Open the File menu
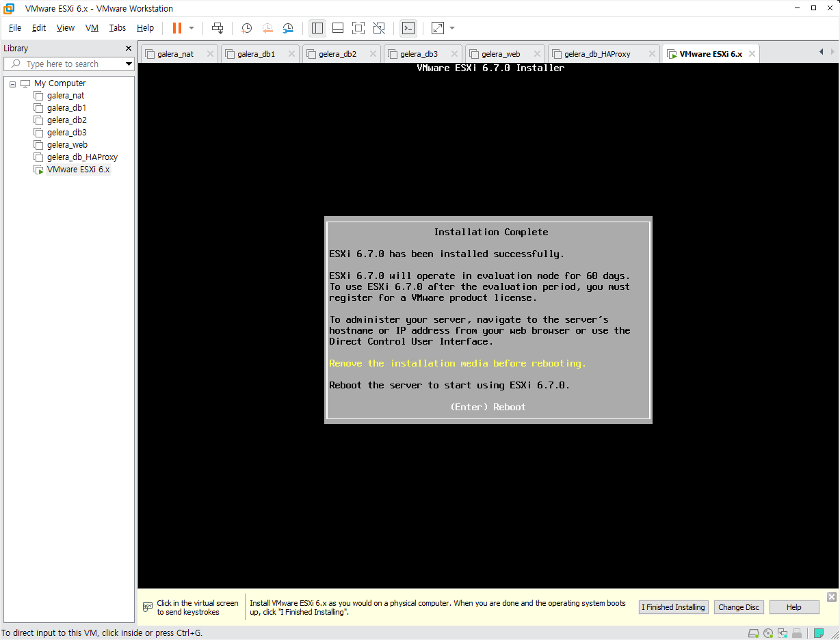Image resolution: width=840 pixels, height=640 pixels. click(x=15, y=28)
